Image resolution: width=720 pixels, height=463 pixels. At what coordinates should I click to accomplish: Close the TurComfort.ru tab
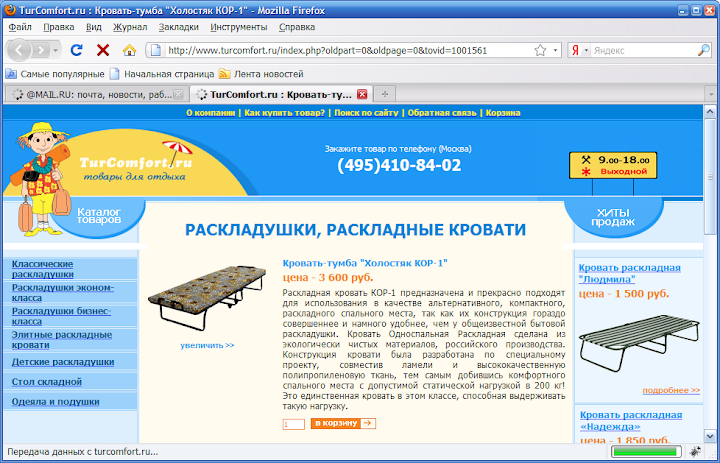pyautogui.click(x=362, y=95)
